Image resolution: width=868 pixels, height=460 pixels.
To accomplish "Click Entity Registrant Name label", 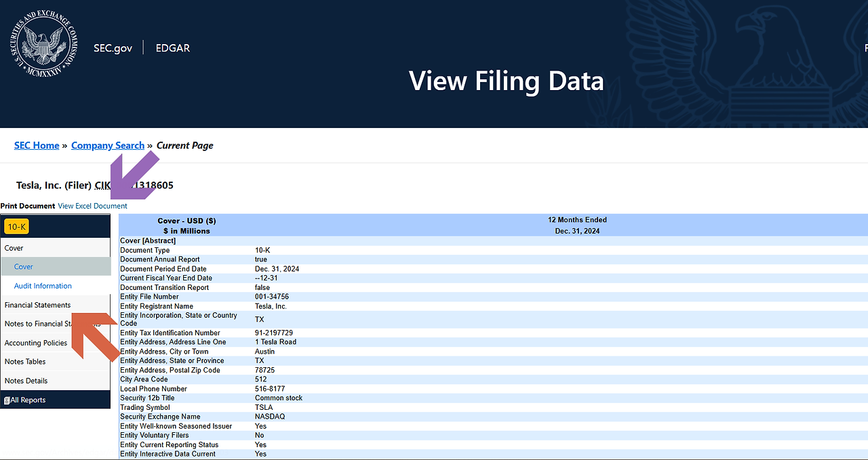I will pyautogui.click(x=157, y=306).
